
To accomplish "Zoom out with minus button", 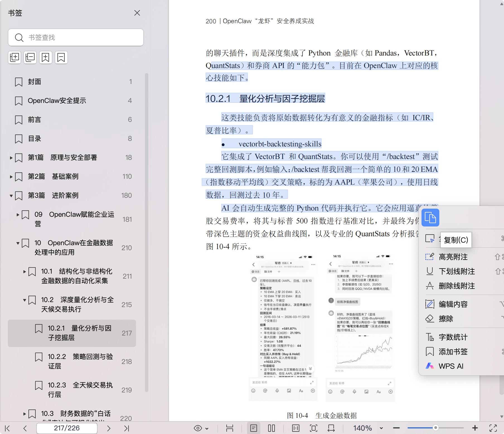I will [x=396, y=428].
